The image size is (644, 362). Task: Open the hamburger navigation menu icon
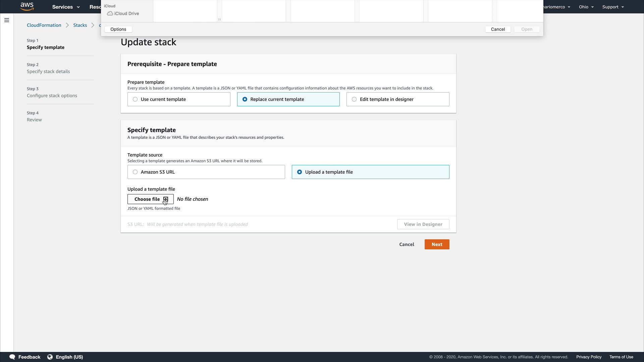click(6, 20)
